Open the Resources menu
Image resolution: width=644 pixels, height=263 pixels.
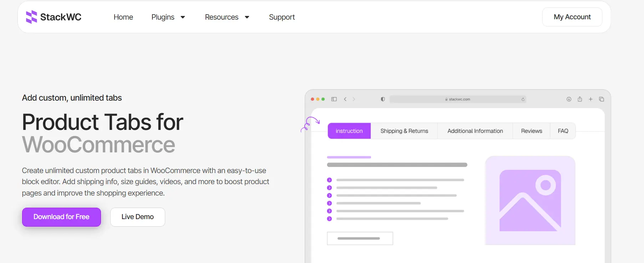tap(222, 17)
